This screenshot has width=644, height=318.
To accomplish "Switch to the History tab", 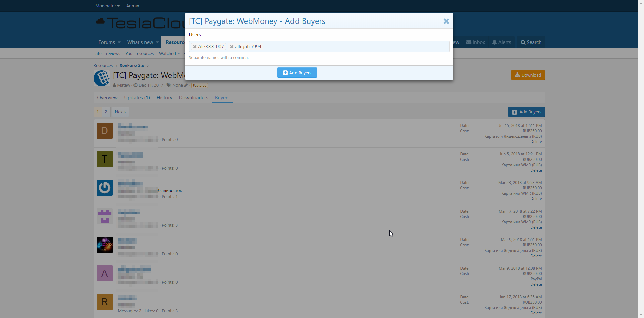I will click(164, 98).
